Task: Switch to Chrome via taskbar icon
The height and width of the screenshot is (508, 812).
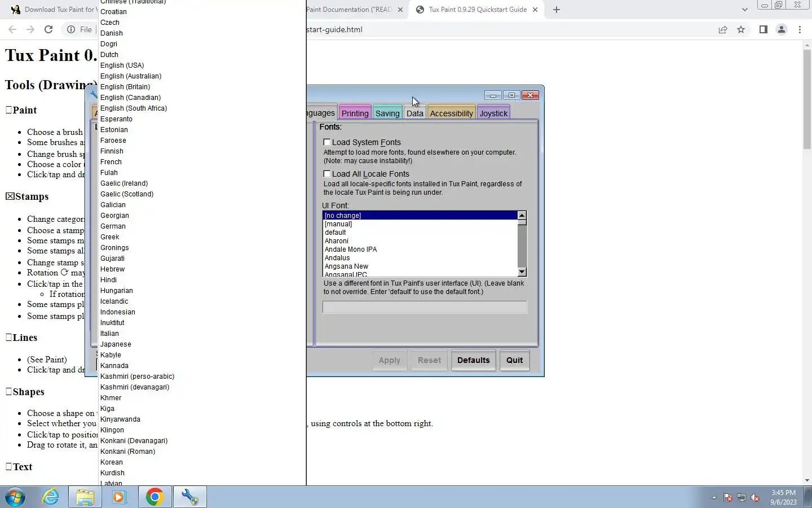Action: coord(155,497)
